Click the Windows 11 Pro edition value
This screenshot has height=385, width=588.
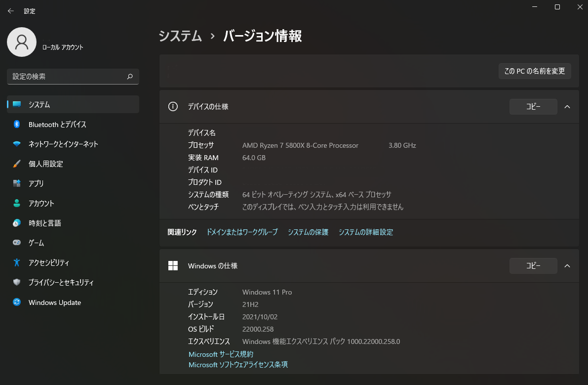pyautogui.click(x=267, y=292)
